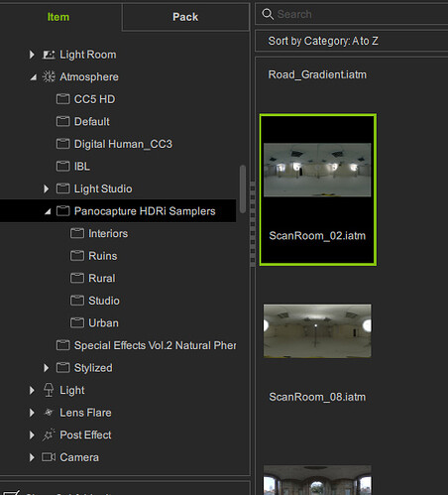Click the dotted panel splitter handle
Viewport: 448px width, 495px height.
[253, 224]
